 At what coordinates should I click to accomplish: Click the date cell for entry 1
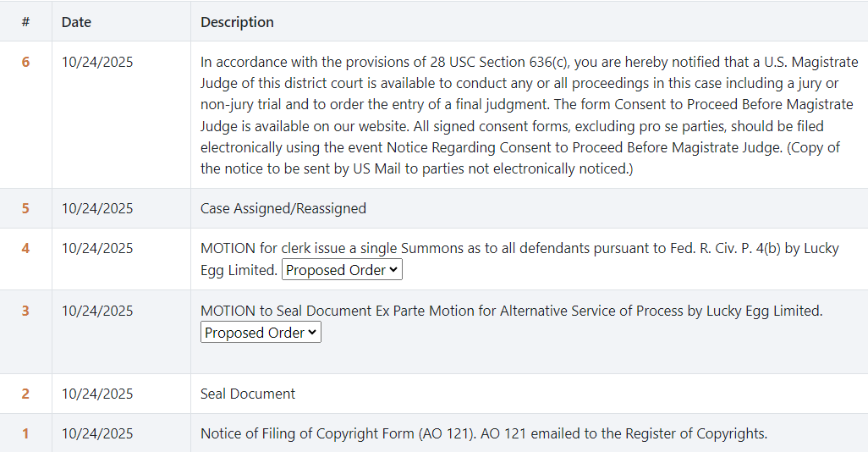pos(97,433)
